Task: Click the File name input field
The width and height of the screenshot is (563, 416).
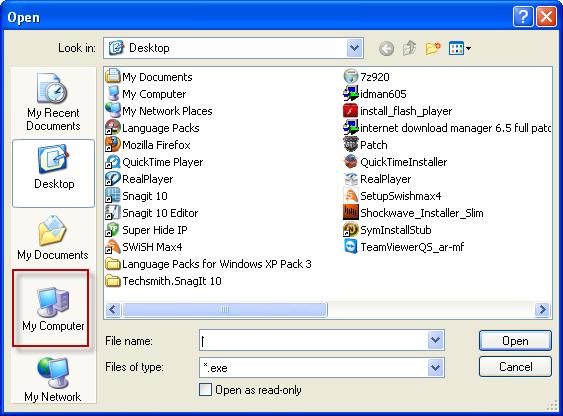Action: (x=314, y=340)
